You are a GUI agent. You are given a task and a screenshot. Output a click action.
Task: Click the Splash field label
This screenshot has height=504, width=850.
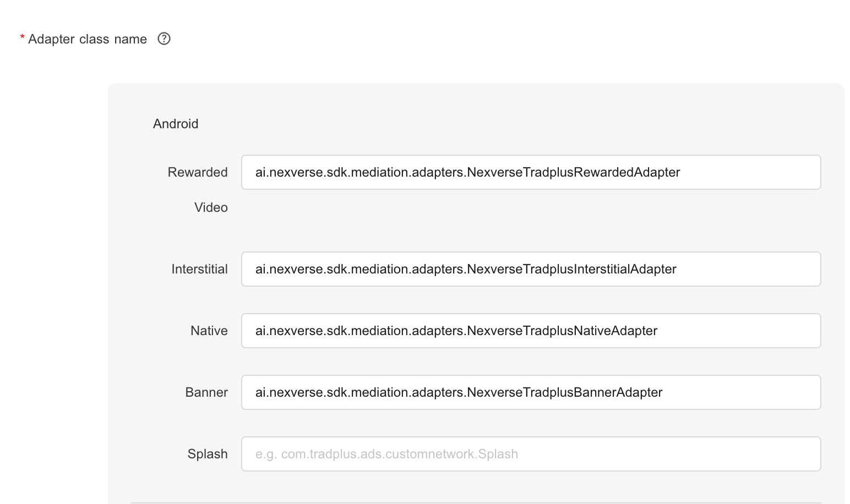click(x=207, y=454)
